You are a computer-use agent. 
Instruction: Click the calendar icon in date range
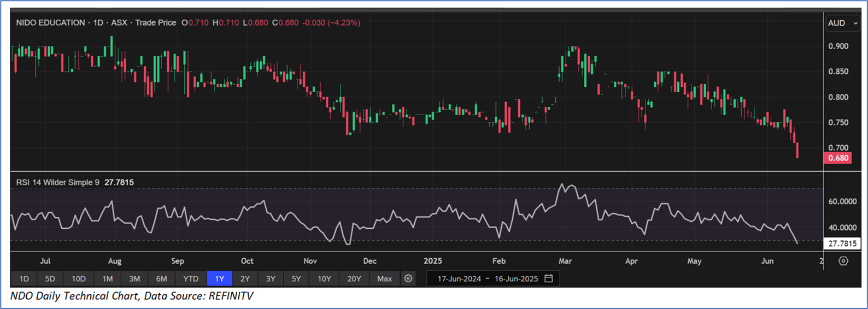(x=549, y=278)
